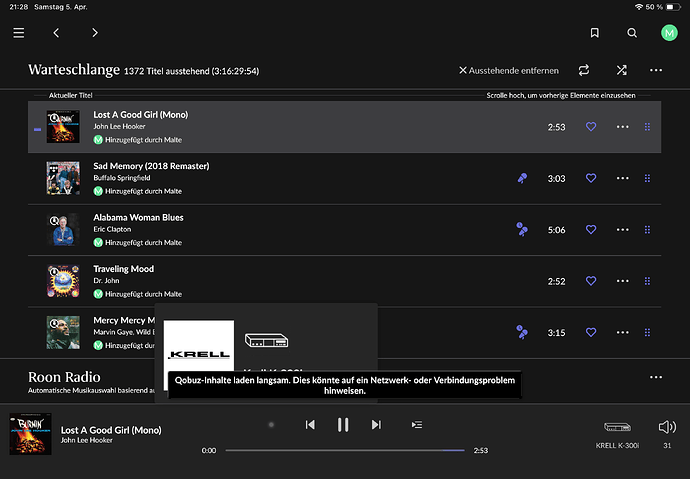Viewport: 690px width, 479px height.
Task: Open the green M profile avatar
Action: click(669, 33)
